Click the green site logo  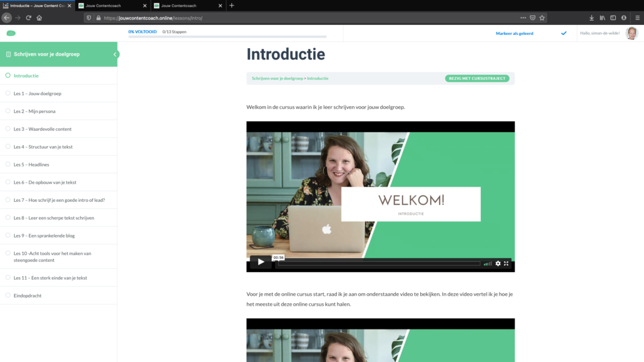pos(11,33)
